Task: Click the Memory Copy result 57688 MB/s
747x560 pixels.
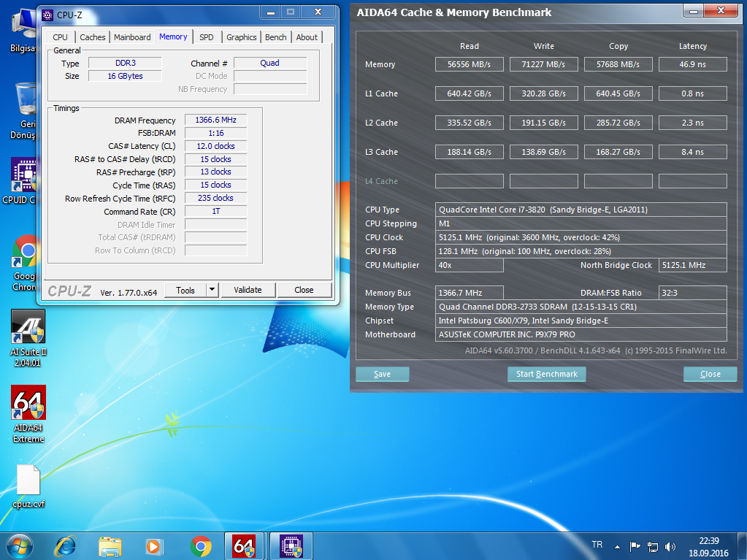Action: 618,64
